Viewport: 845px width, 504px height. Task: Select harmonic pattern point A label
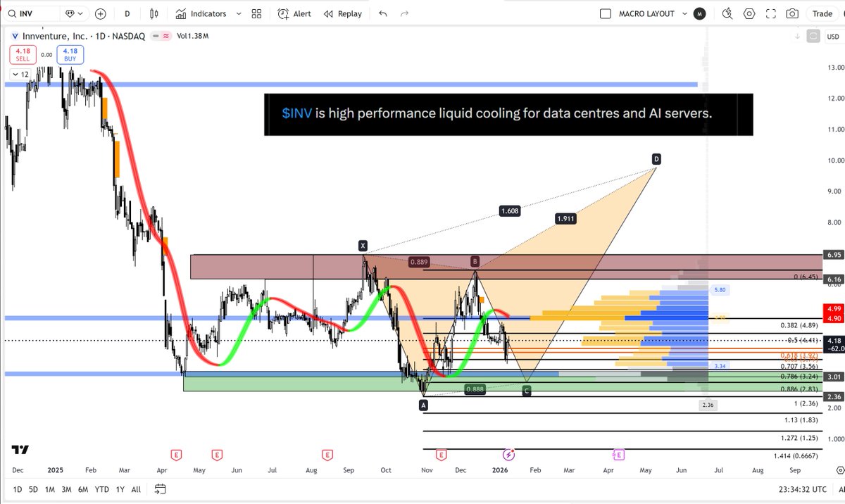(x=423, y=405)
